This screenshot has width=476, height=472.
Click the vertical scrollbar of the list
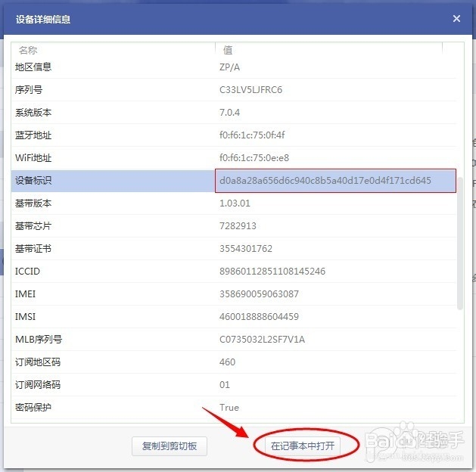tap(460, 244)
